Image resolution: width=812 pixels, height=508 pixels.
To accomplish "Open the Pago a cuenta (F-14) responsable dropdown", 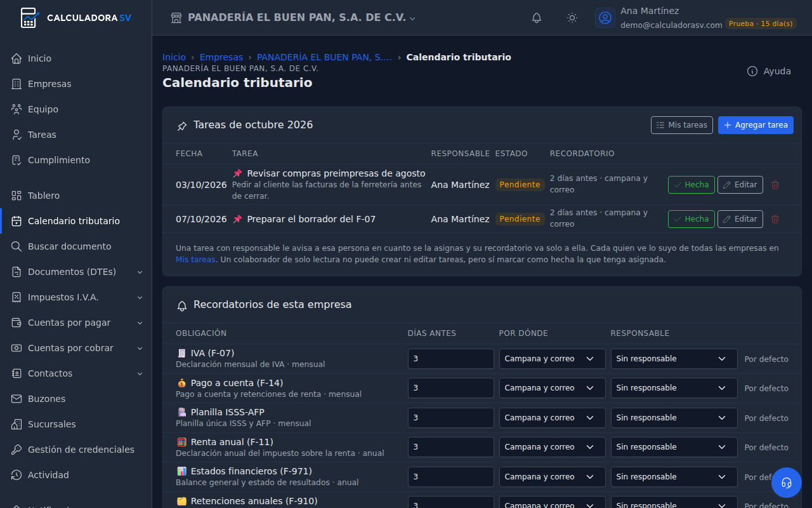I will point(674,388).
